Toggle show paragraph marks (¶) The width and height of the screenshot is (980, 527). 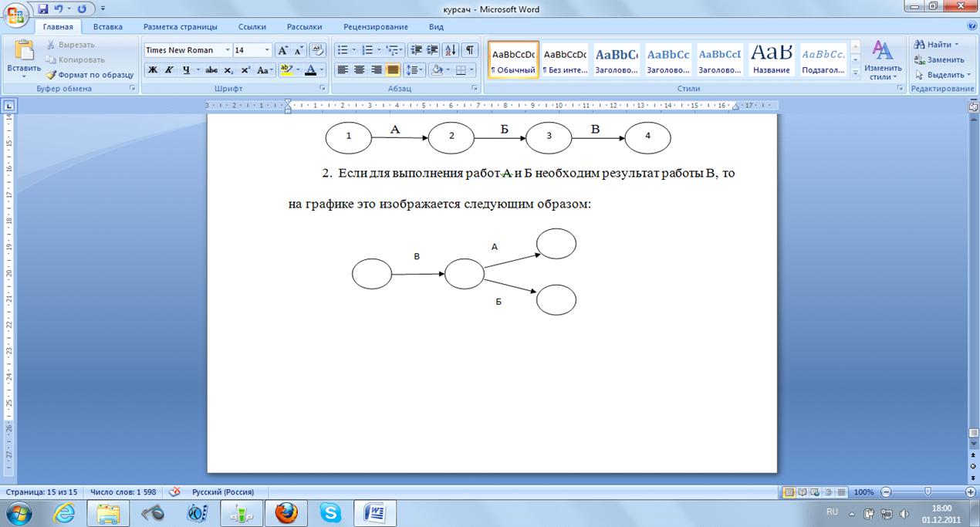pos(469,50)
